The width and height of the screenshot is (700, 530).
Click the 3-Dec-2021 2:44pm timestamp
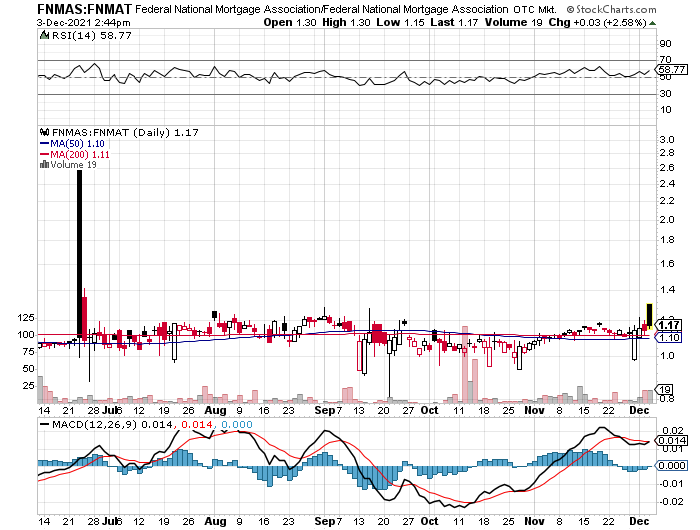coord(83,22)
